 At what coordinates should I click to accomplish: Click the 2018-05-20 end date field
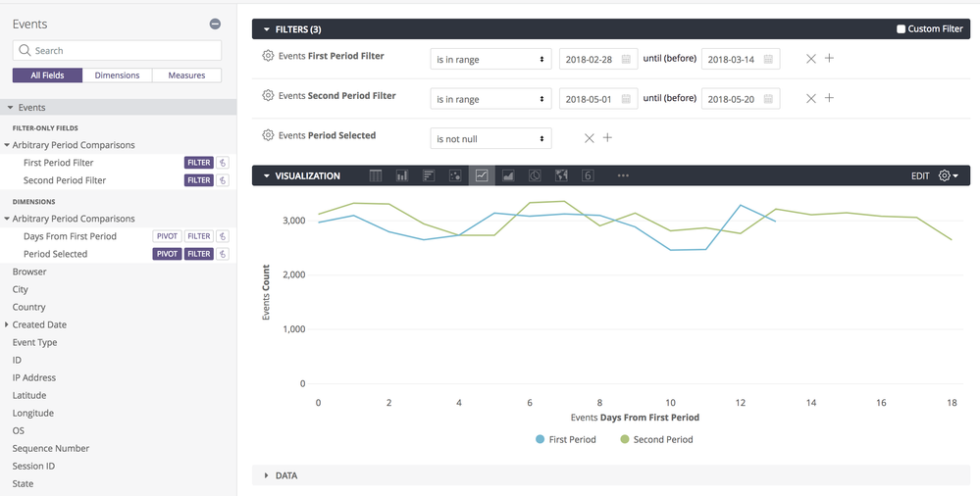point(741,99)
